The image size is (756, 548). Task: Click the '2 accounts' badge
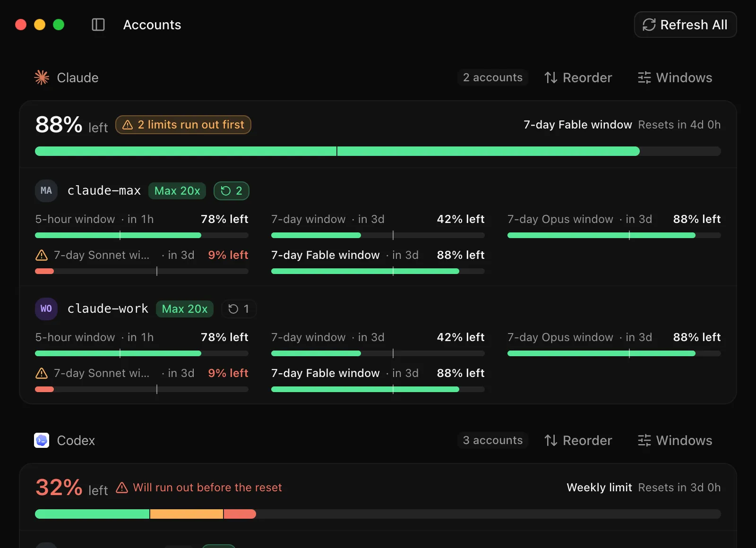click(x=493, y=77)
